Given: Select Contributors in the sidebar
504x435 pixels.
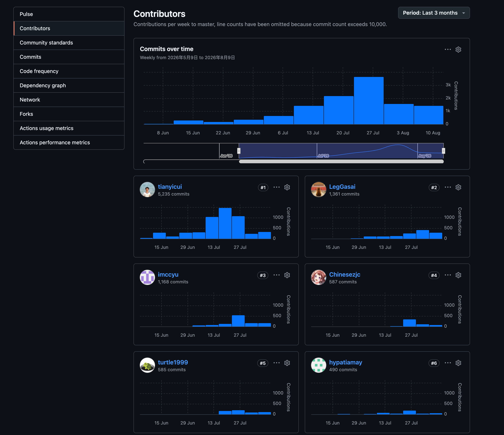Looking at the screenshot, I should [69, 29].
